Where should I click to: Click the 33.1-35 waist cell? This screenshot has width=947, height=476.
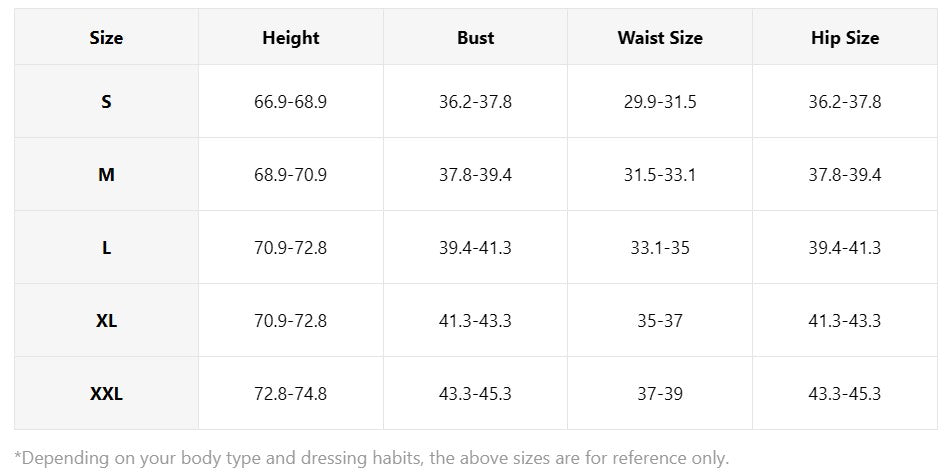[x=660, y=248]
